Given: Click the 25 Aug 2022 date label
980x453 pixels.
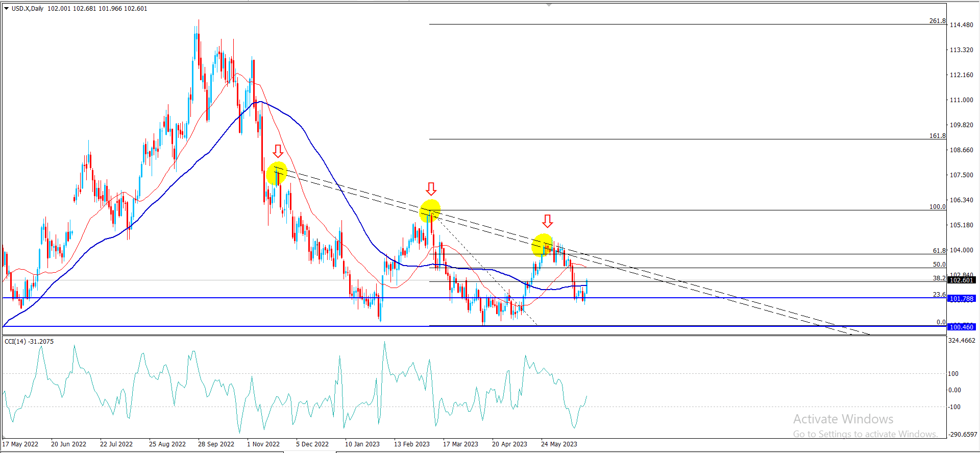Looking at the screenshot, I should [x=167, y=444].
